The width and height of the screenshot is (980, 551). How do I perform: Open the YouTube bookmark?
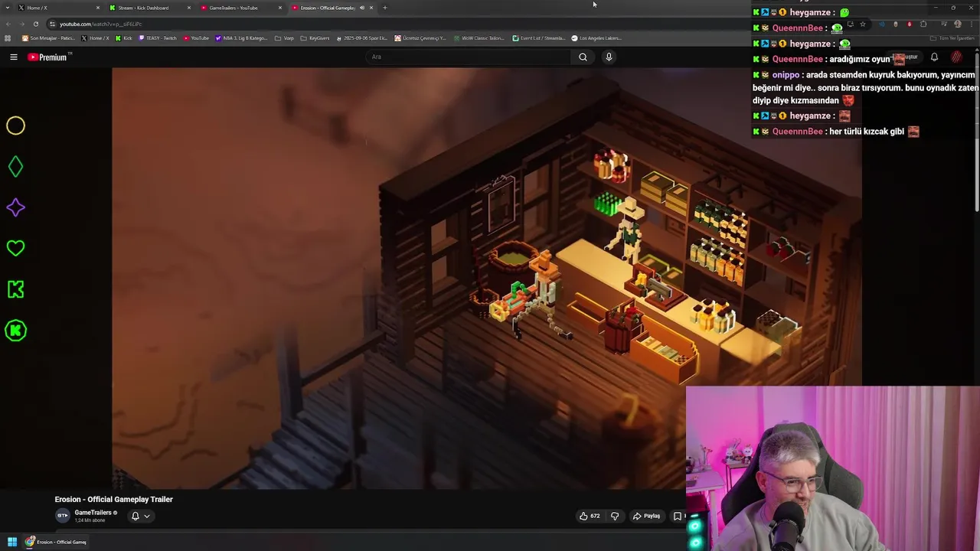pyautogui.click(x=196, y=38)
